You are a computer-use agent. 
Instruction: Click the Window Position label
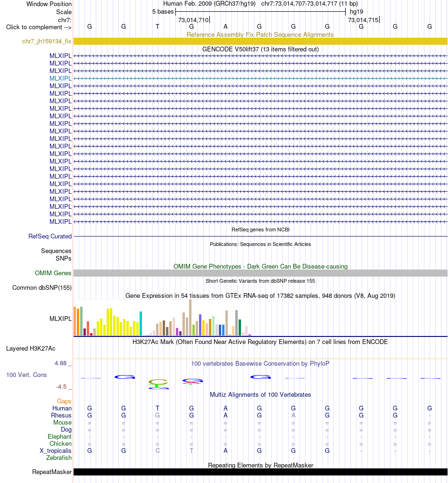pyautogui.click(x=49, y=4)
